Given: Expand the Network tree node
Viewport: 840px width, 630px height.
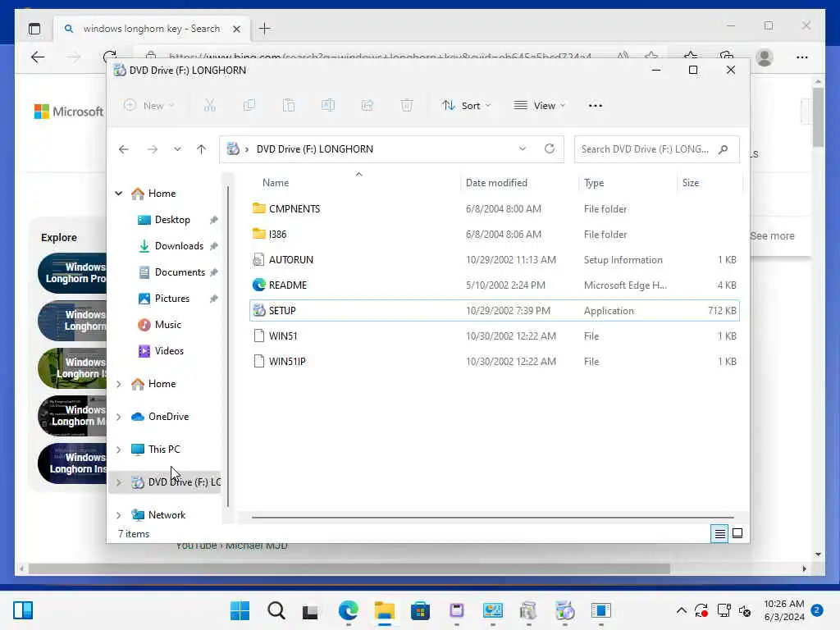Looking at the screenshot, I should [x=119, y=515].
